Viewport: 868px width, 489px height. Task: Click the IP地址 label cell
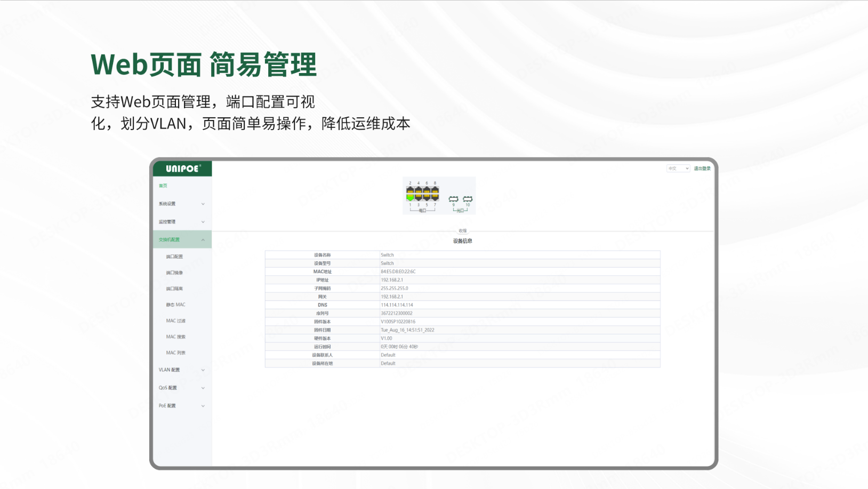[x=323, y=280]
